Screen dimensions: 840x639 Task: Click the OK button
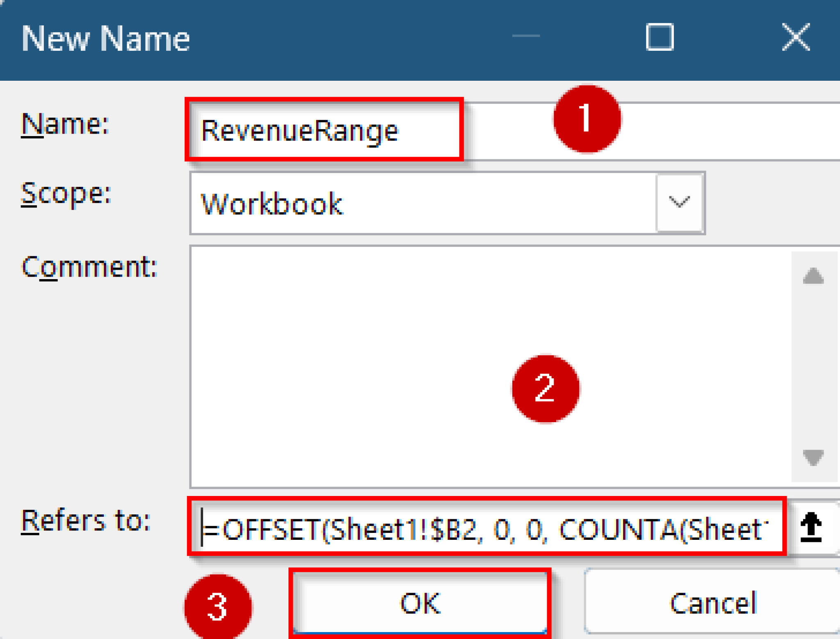(x=420, y=603)
